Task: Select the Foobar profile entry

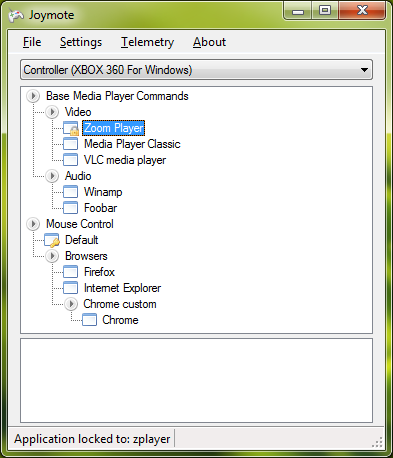Action: 100,208
